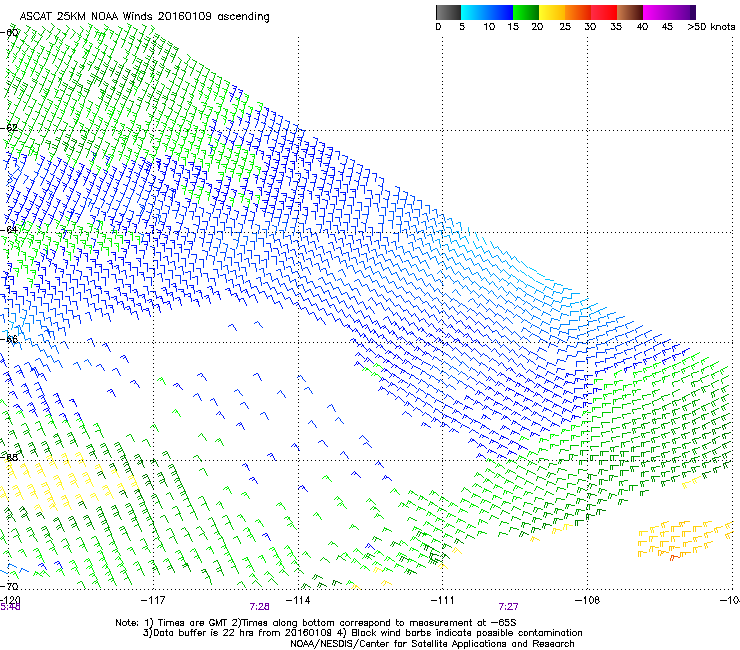Select the '35' label under the color bar

(x=616, y=27)
